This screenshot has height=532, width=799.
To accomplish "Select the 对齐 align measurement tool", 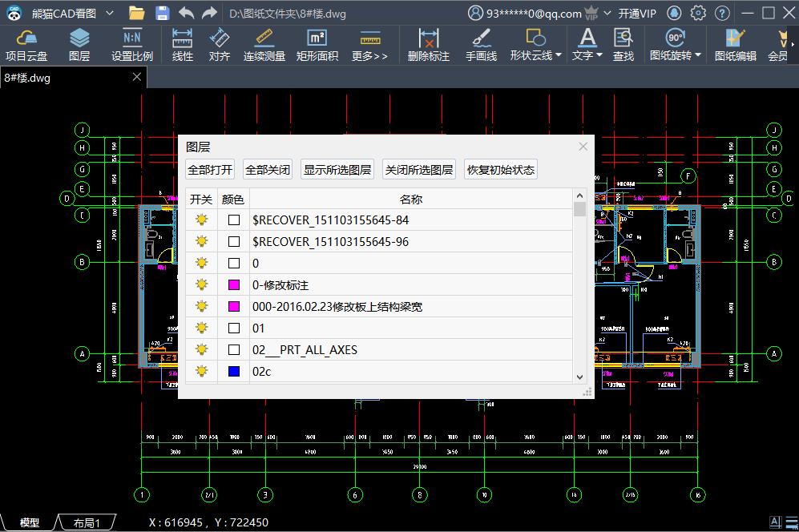I will (x=220, y=43).
